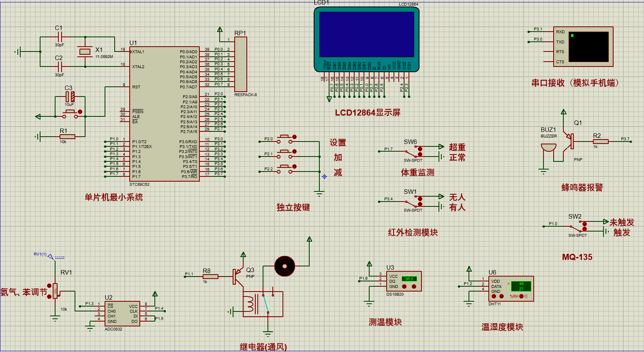Select the fan motor component
The height and width of the screenshot is (352, 644).
[x=285, y=266]
